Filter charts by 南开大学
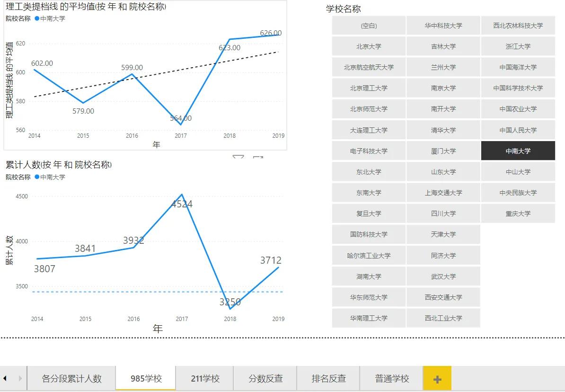Viewport: 565px width, 392px height. coord(443,109)
